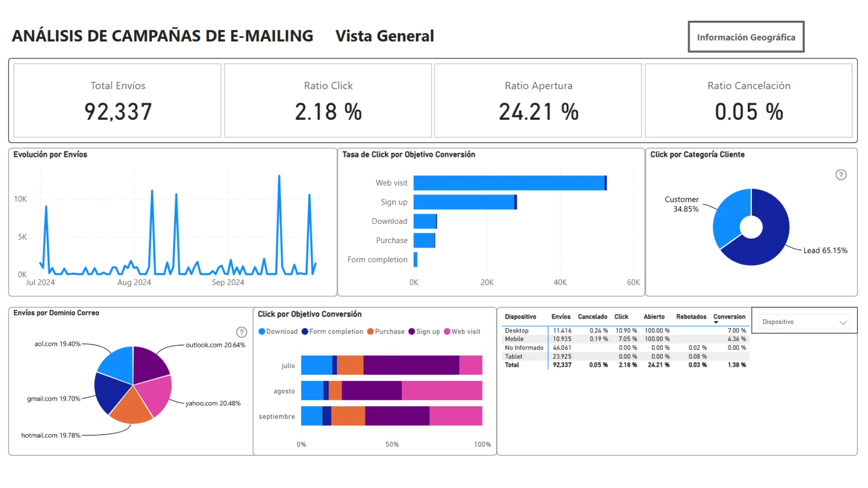Click the septiembre Purchase orange segment
The width and height of the screenshot is (868, 488).
(x=348, y=416)
